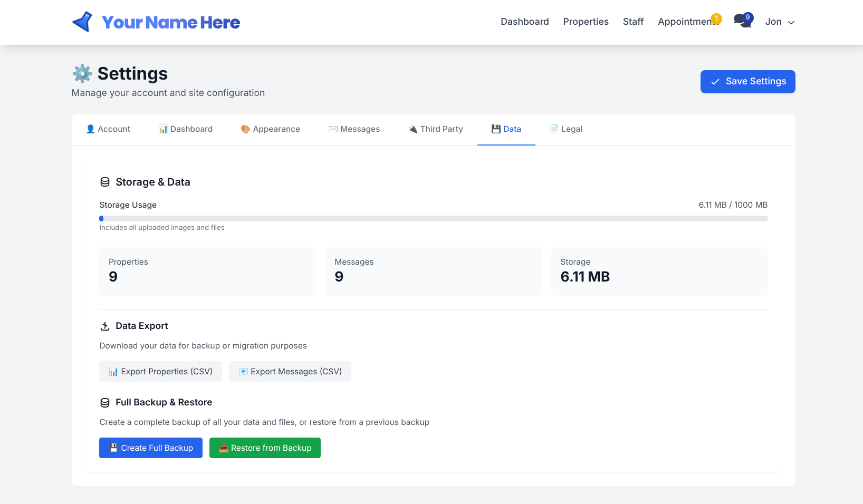The height and width of the screenshot is (504, 863).
Task: Click the Settings gear icon
Action: click(x=82, y=74)
